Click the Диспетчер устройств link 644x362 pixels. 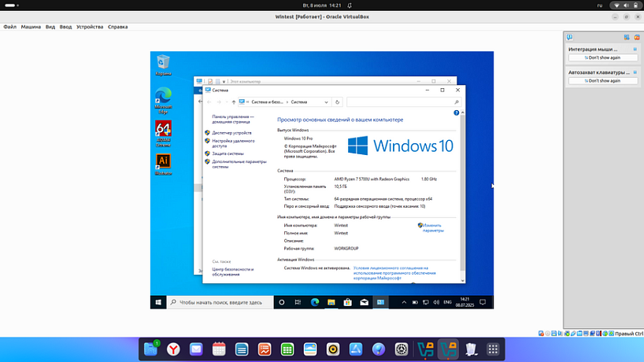(x=231, y=133)
